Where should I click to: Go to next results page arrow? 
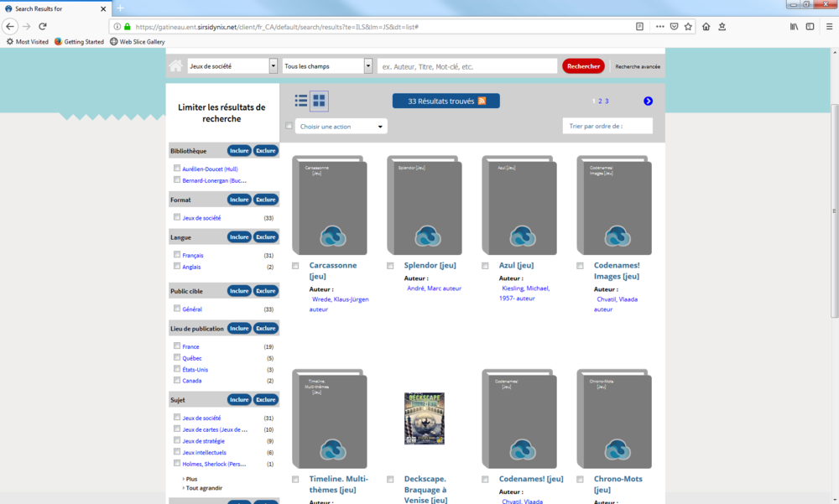(648, 101)
